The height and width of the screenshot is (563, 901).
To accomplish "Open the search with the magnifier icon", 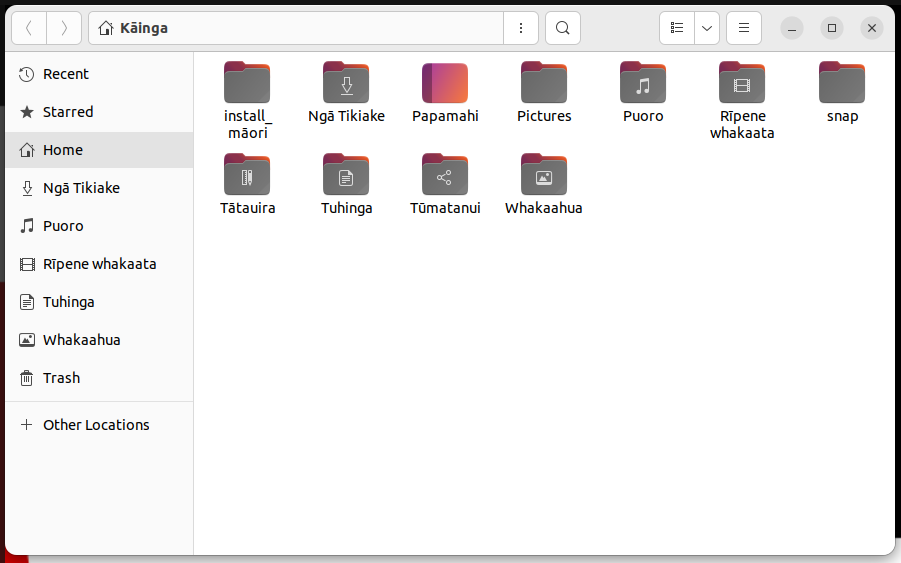I will [563, 28].
